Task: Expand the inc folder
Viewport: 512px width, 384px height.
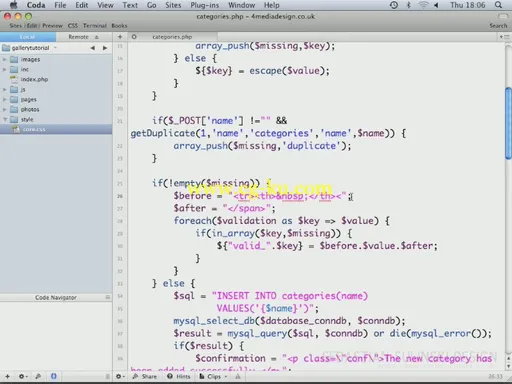Action: 5,69
